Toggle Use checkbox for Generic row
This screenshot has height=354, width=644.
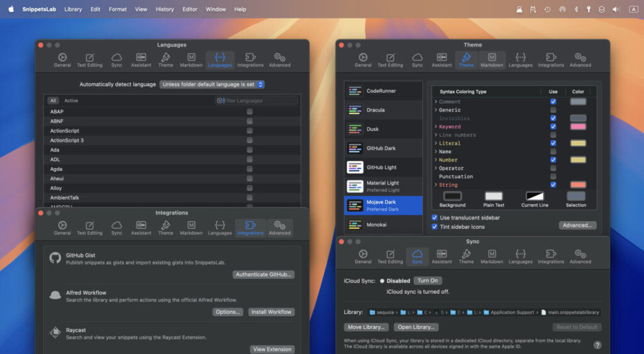click(553, 110)
